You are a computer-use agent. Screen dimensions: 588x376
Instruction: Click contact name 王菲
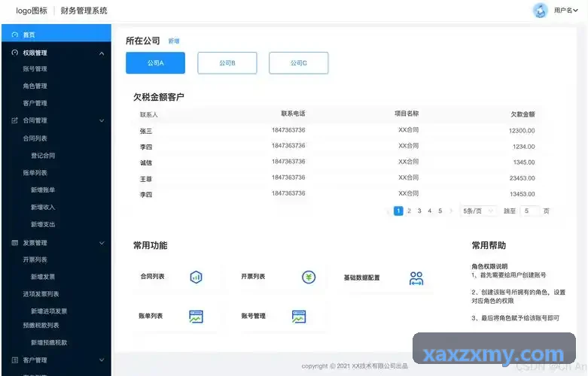146,179
